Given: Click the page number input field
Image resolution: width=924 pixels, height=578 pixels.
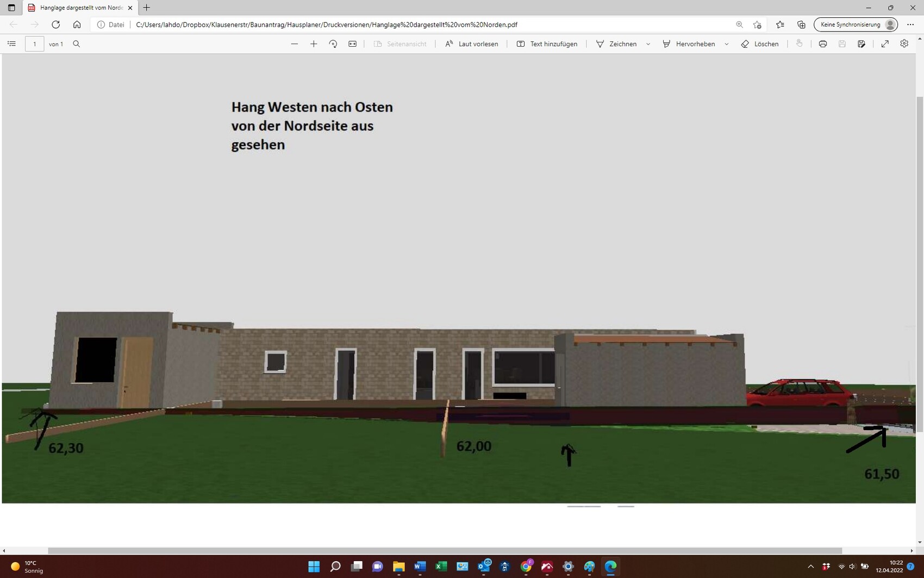Looking at the screenshot, I should pyautogui.click(x=34, y=44).
